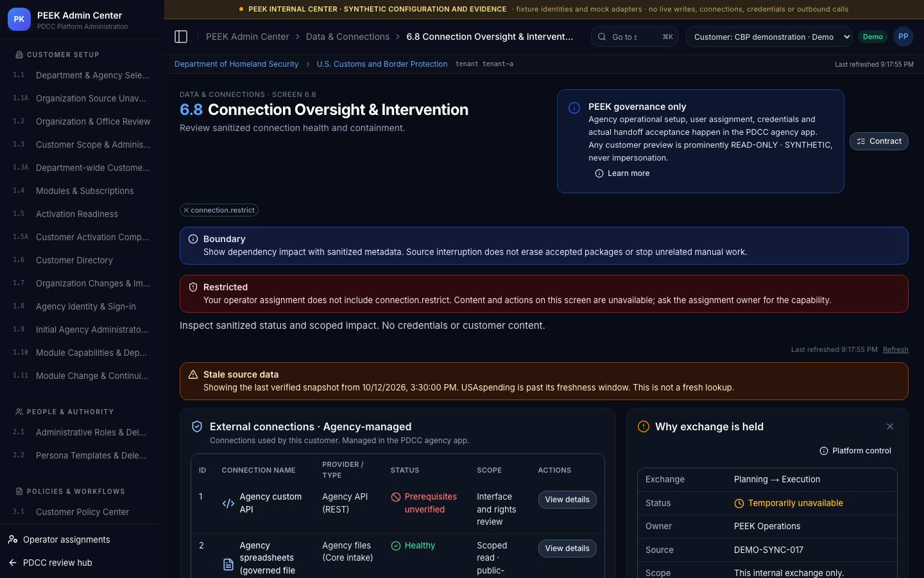The height and width of the screenshot is (578, 924).
Task: View details for Agency spreadsheets connection
Action: pyautogui.click(x=567, y=548)
